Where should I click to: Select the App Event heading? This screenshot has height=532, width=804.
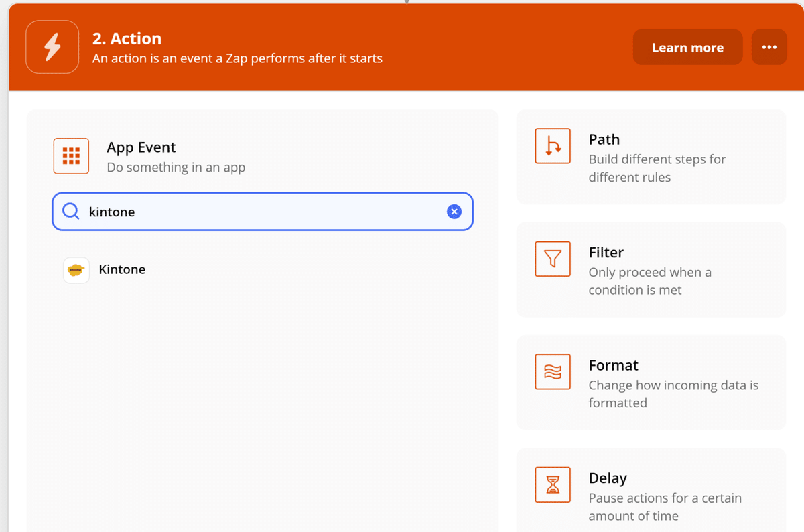(141, 147)
